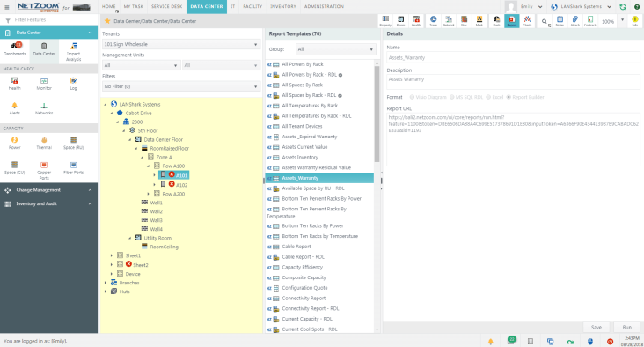Expand the Inventory and Audit section
The width and height of the screenshot is (644, 347).
pyautogui.click(x=49, y=203)
